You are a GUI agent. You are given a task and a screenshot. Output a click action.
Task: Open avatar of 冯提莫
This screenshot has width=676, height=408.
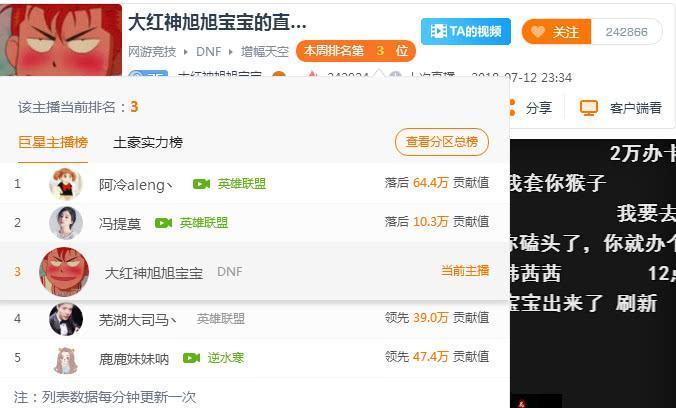click(x=66, y=223)
